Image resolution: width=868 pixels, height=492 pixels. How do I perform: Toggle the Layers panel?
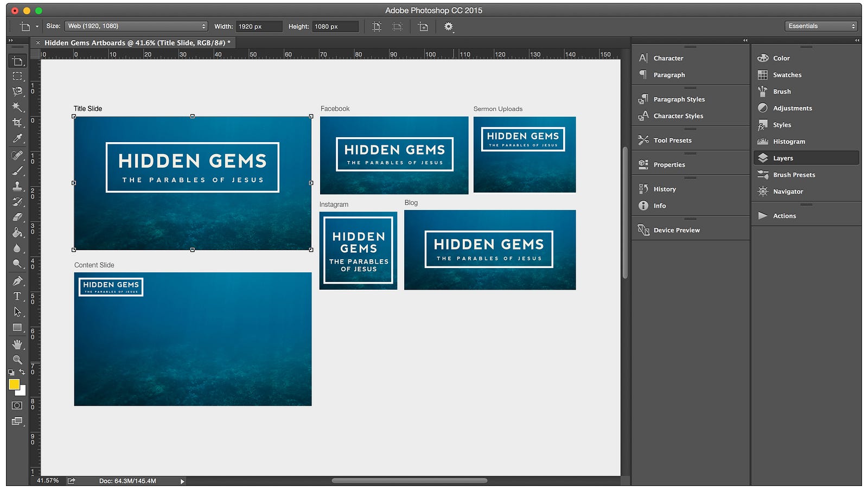(x=807, y=158)
